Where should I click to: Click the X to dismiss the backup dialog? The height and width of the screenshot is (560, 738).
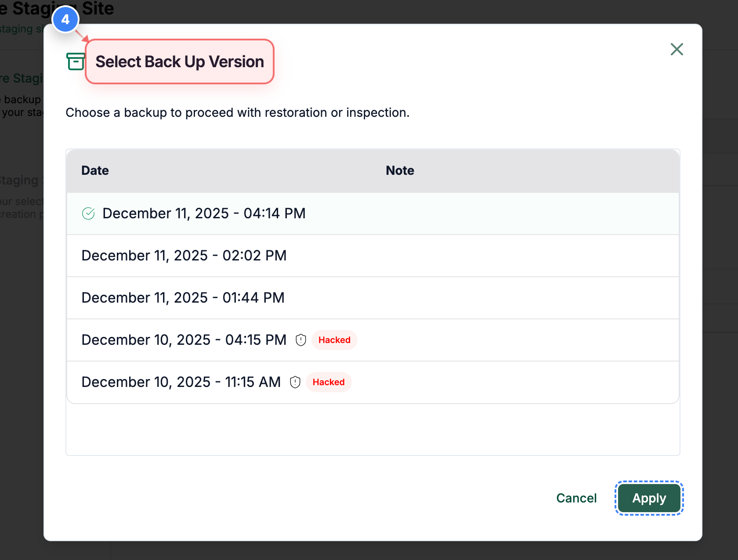(x=676, y=49)
